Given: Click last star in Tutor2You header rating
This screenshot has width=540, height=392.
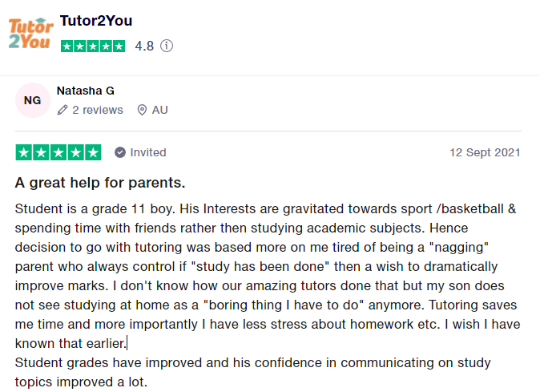Looking at the screenshot, I should [x=119, y=46].
